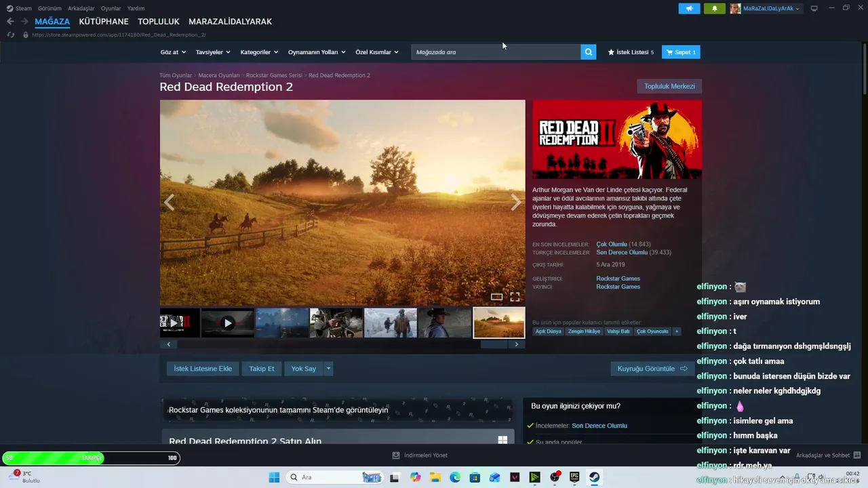
Task: Open OBS Studio from the taskbar
Action: pos(555,477)
